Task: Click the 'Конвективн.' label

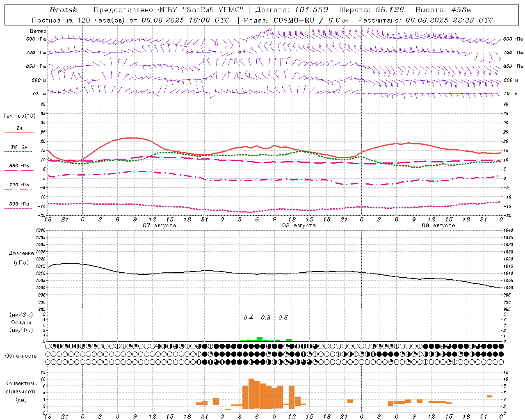Action: [21, 383]
